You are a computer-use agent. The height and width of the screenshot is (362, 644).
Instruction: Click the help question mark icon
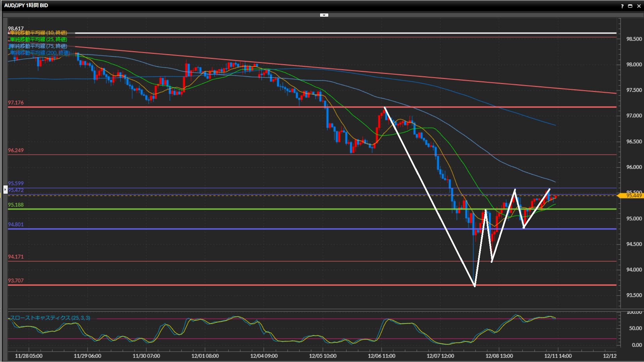click(x=622, y=6)
